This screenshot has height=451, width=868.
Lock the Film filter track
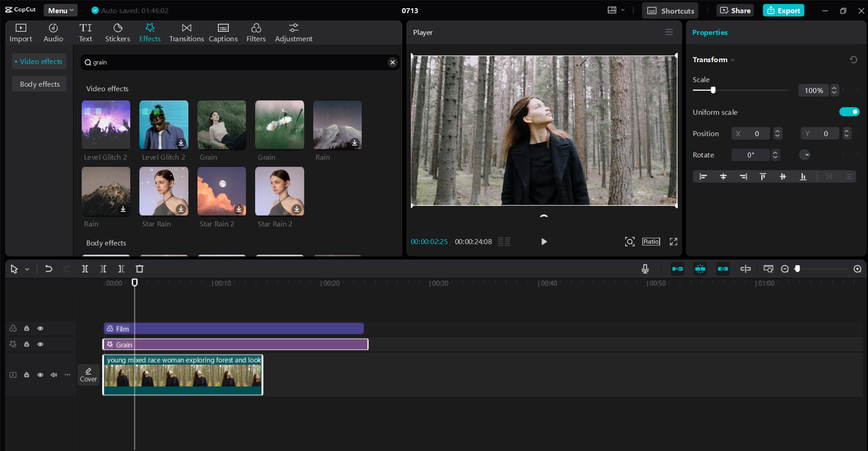(x=26, y=328)
